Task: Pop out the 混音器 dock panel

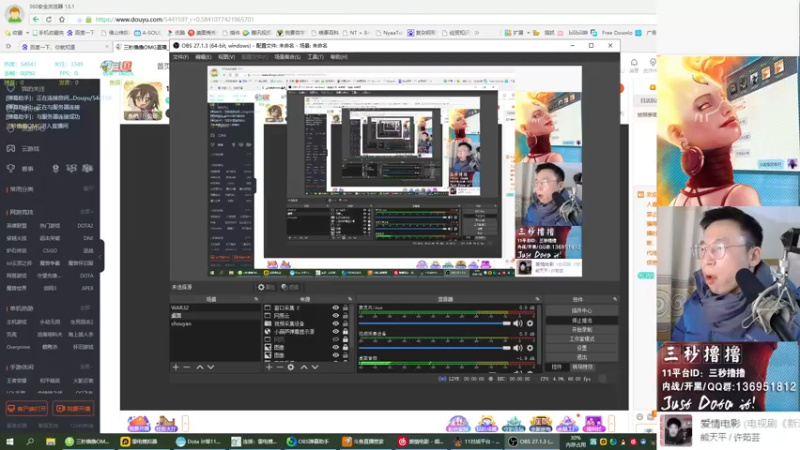Action: point(537,299)
